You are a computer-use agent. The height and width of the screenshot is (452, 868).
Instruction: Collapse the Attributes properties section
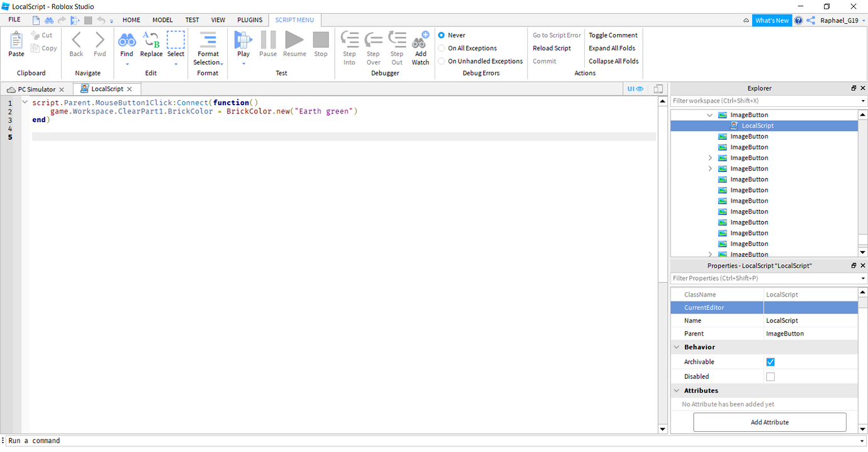tap(677, 390)
